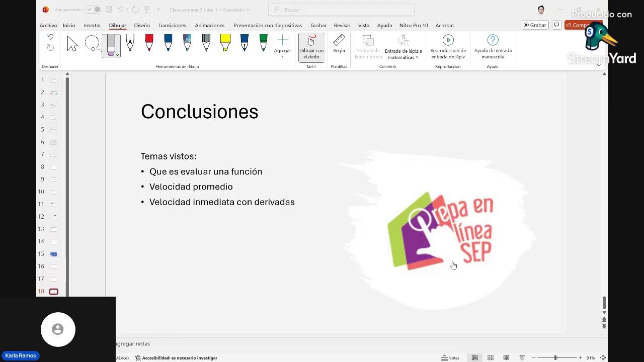Open Entrada de lápiz a matemáticas dropdown
This screenshot has width=644, height=362.
[403, 47]
